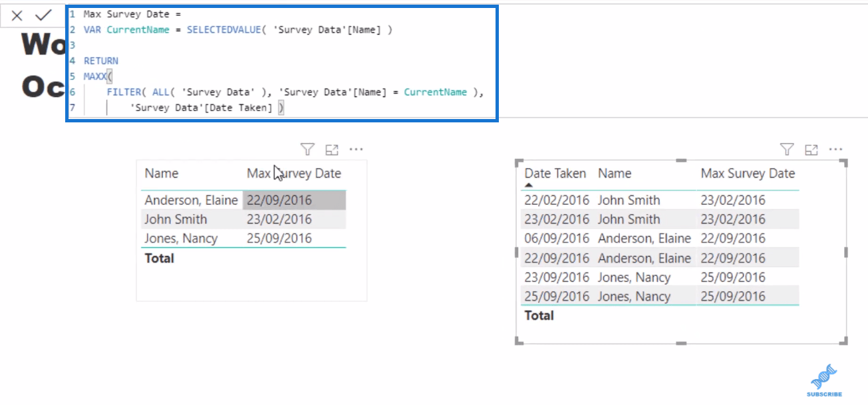Click 23/02/2016 value in left table
Screen dimensions: 868x405
pyautogui.click(x=279, y=219)
